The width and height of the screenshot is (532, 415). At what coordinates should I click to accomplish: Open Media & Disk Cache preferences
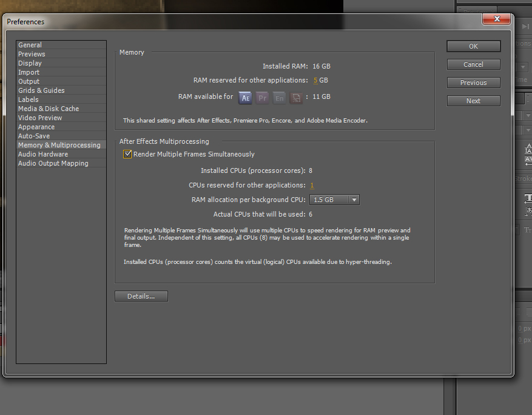click(61, 109)
